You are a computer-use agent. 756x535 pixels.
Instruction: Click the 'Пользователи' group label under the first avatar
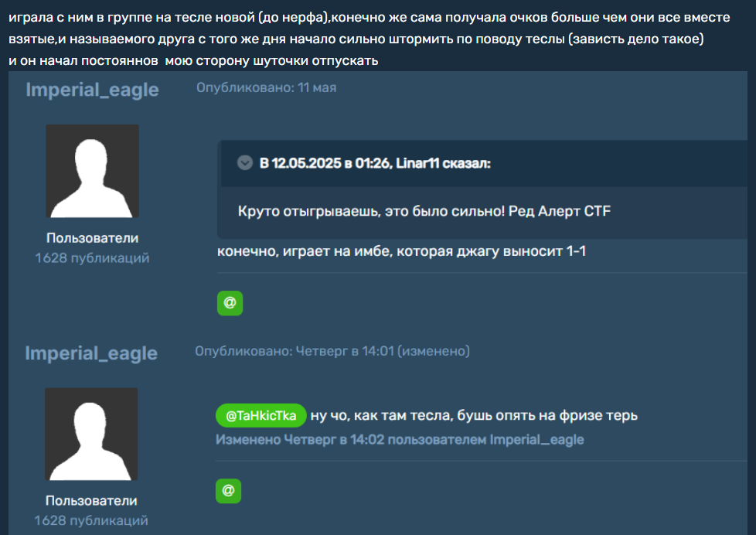click(93, 238)
